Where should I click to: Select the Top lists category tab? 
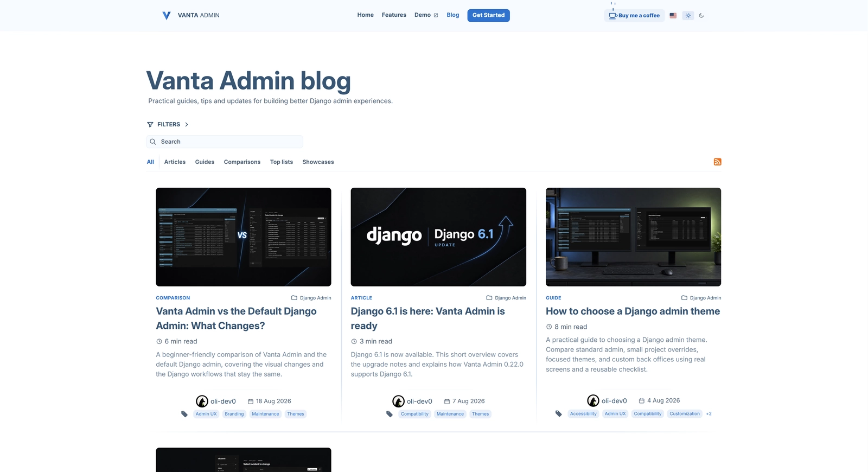[282, 162]
